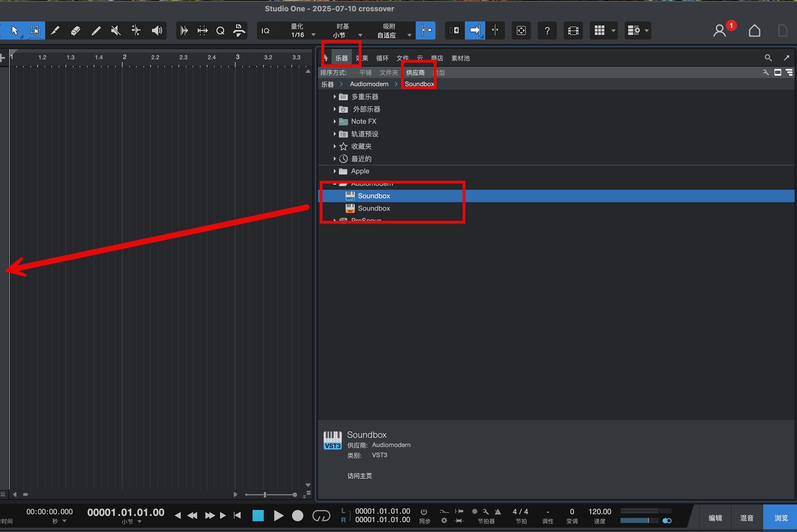The height and width of the screenshot is (532, 797).
Task: Click the 120.00 tempo field
Action: tap(599, 512)
